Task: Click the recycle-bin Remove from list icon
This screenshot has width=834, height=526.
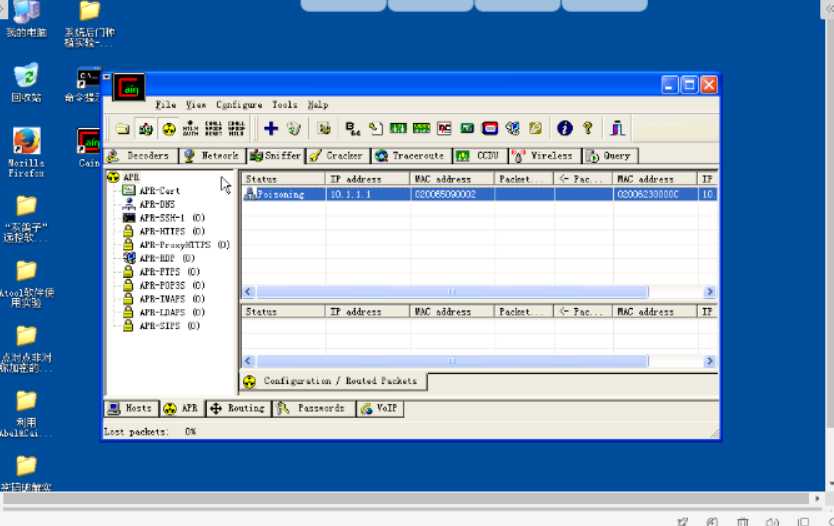Action: (294, 128)
